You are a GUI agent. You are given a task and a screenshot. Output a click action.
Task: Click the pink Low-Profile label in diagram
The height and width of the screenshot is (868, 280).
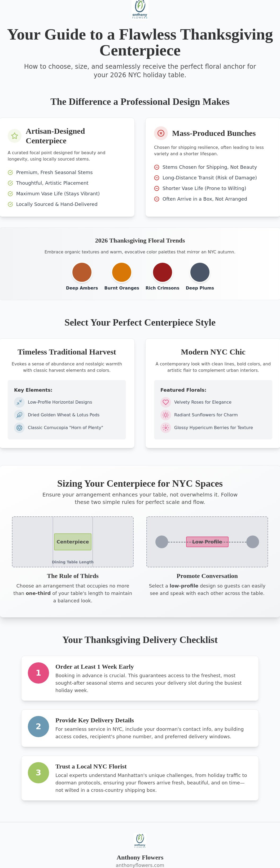tap(207, 542)
